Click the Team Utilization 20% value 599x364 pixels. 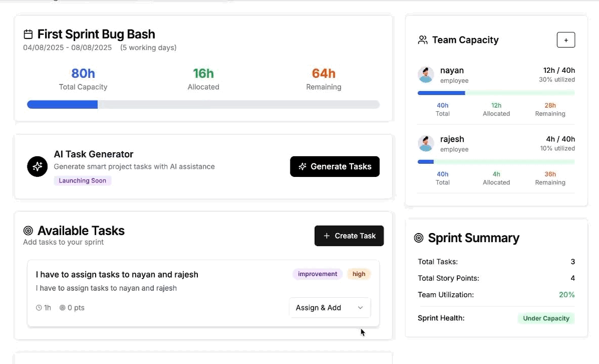tap(567, 295)
